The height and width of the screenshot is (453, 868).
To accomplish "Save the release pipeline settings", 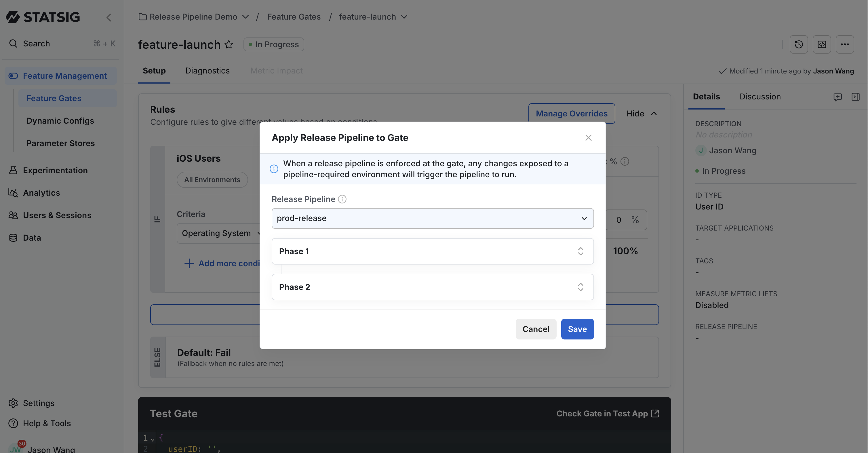I will (577, 329).
